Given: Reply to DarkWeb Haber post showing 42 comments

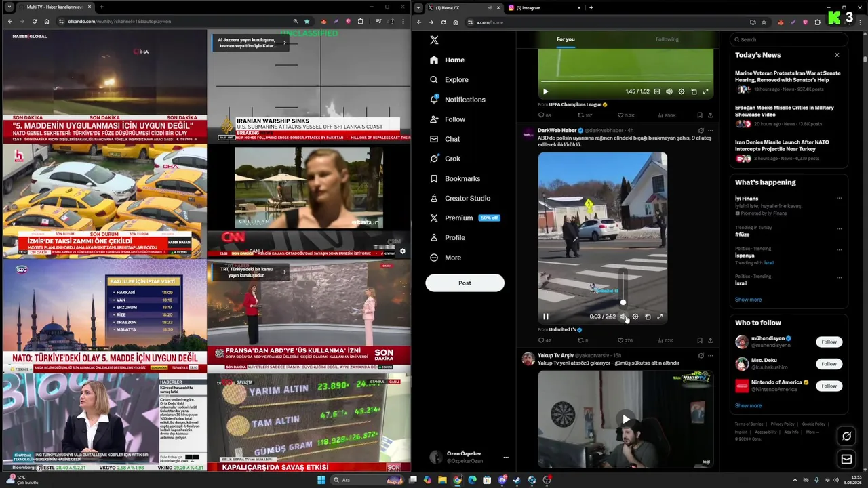Looking at the screenshot, I should pos(545,340).
